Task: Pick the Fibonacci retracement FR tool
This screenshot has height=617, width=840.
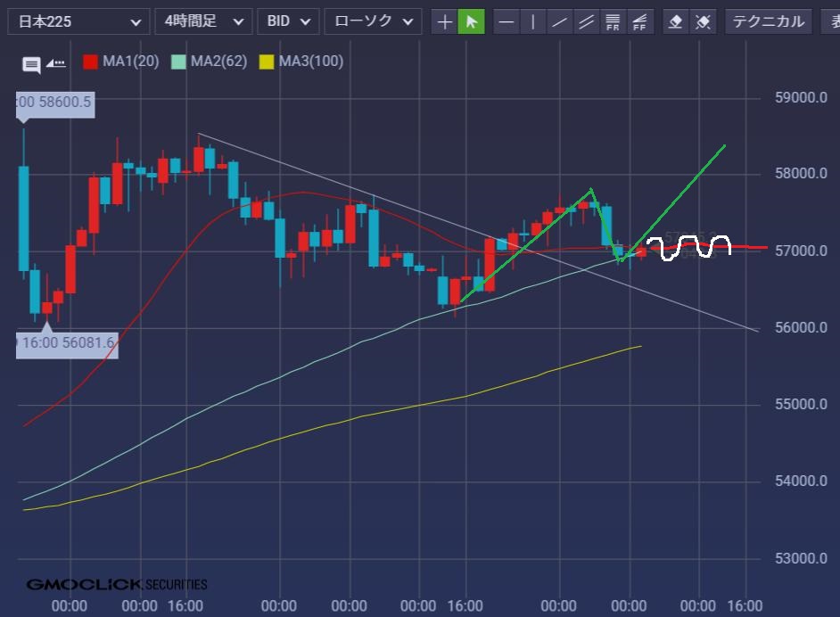Action: coord(613,21)
